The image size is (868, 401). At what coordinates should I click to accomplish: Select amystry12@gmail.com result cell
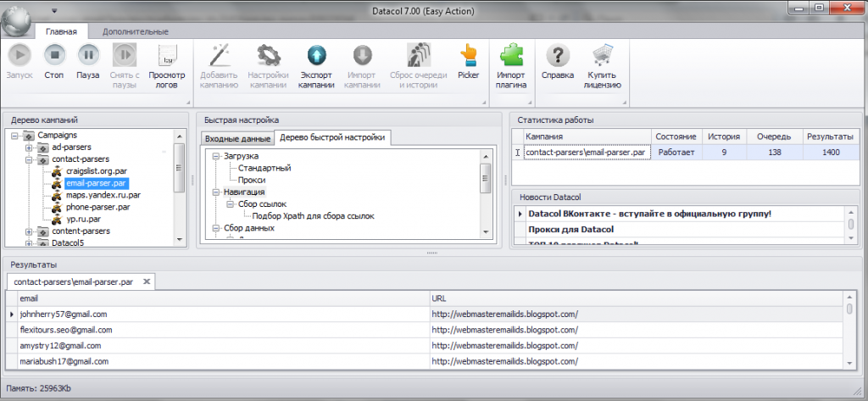pos(223,346)
